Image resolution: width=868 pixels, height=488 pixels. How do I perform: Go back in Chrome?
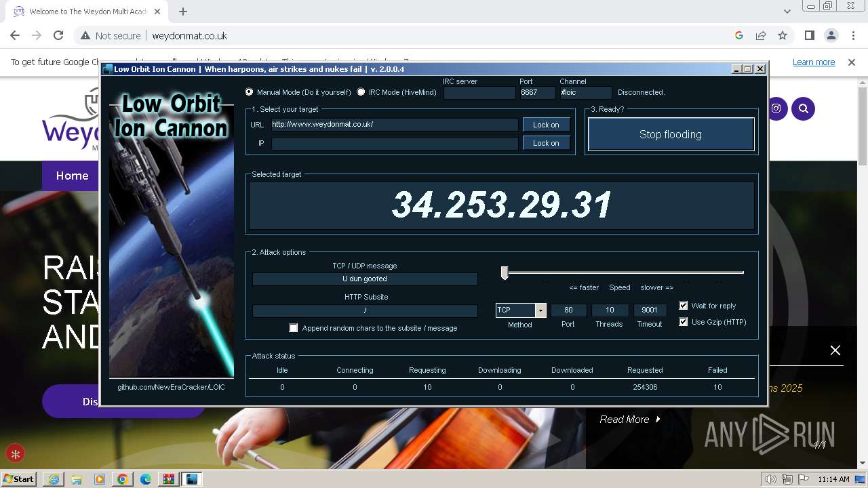click(x=15, y=36)
